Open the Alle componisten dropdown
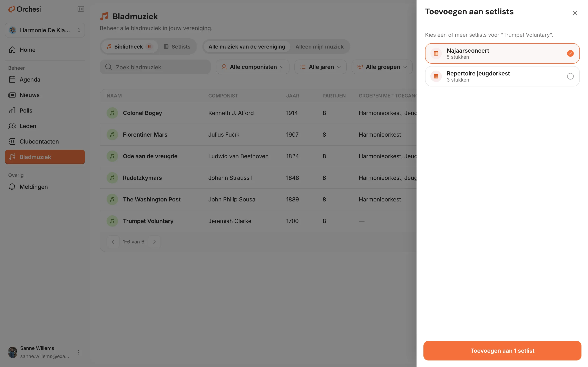Screen dimensions: 588x367 [x=252, y=67]
